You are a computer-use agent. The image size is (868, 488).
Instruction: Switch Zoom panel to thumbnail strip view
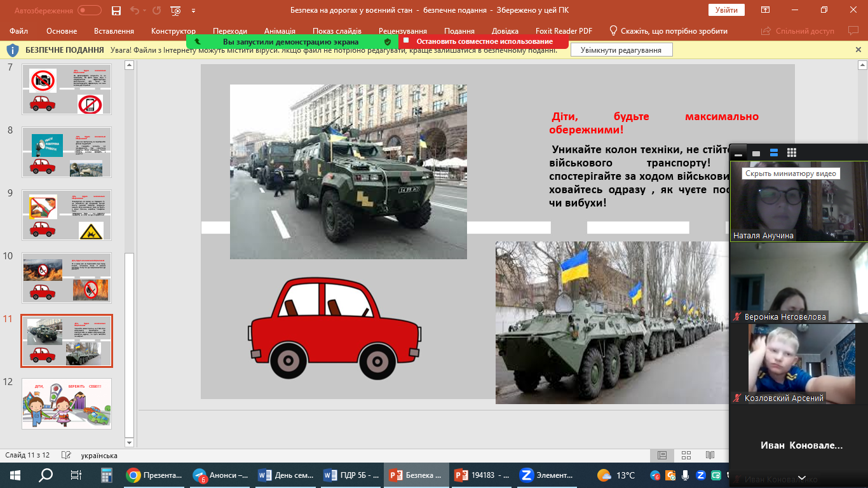tap(774, 153)
